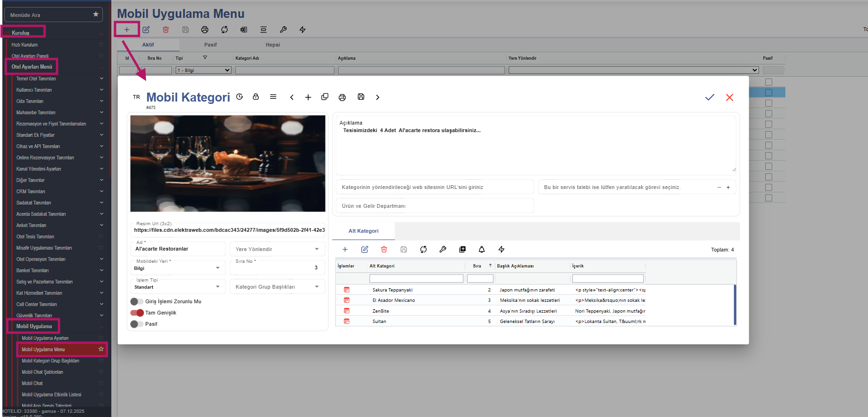Screen dimensions: 868x417
Task: Click the bell icon in Alt Kategori toolbar
Action: [x=481, y=250]
